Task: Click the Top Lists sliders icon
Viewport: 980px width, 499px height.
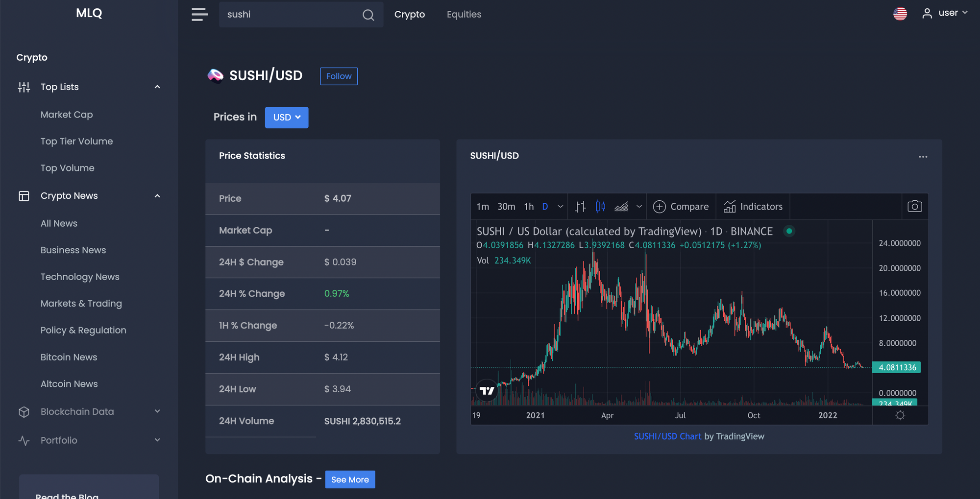Action: (24, 87)
